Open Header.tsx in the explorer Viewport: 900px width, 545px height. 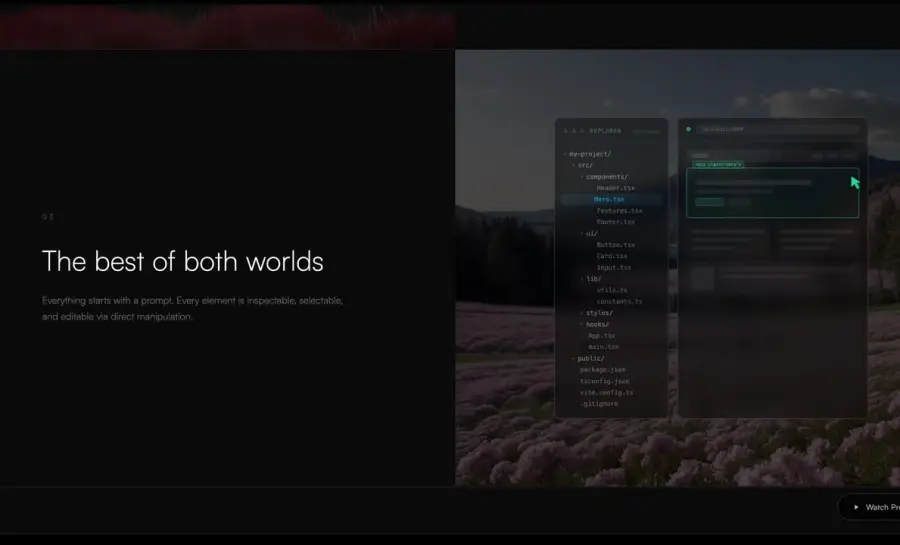[x=615, y=188]
